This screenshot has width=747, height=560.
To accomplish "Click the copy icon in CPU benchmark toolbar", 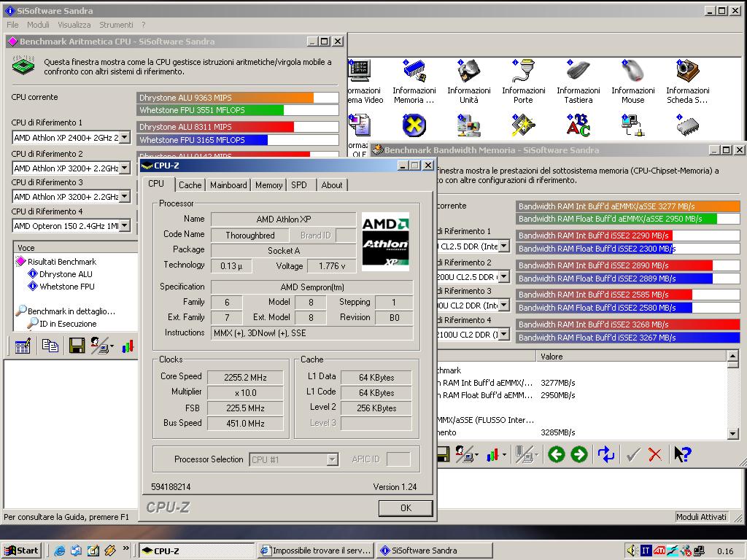I will pos(50,346).
